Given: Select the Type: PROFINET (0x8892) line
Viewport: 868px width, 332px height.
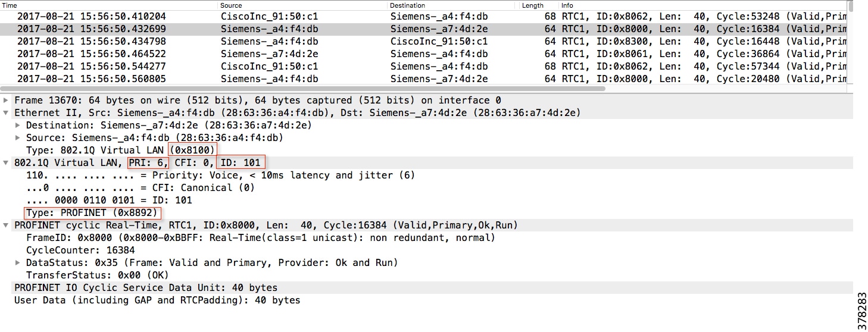Looking at the screenshot, I should [x=93, y=212].
